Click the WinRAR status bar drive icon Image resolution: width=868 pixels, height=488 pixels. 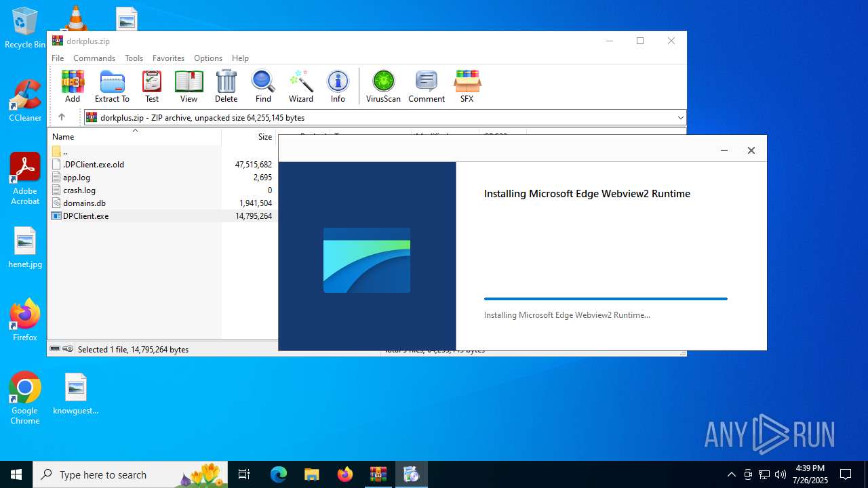coord(55,348)
